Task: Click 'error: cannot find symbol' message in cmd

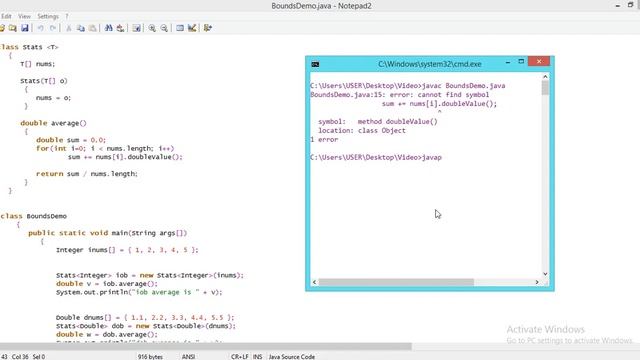Action: (x=439, y=95)
